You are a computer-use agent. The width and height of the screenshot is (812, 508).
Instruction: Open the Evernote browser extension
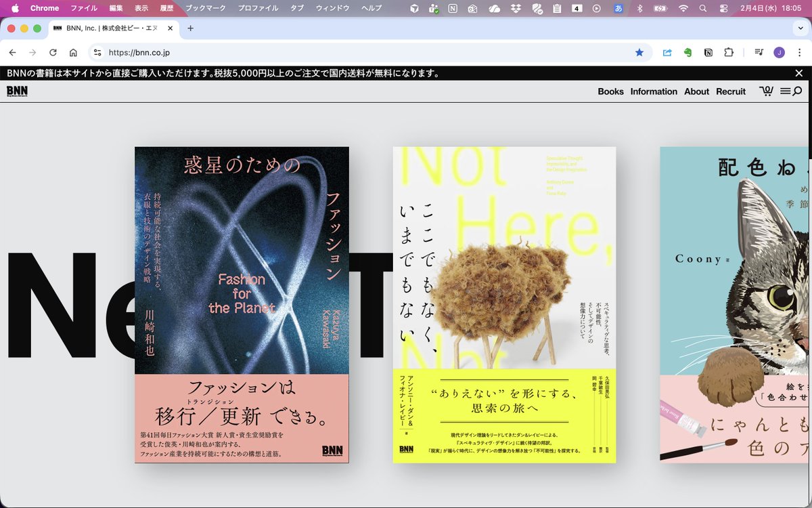689,52
